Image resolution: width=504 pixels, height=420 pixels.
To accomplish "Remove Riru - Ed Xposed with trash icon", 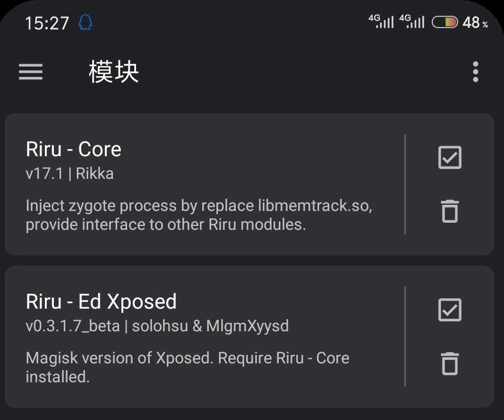I will (450, 363).
